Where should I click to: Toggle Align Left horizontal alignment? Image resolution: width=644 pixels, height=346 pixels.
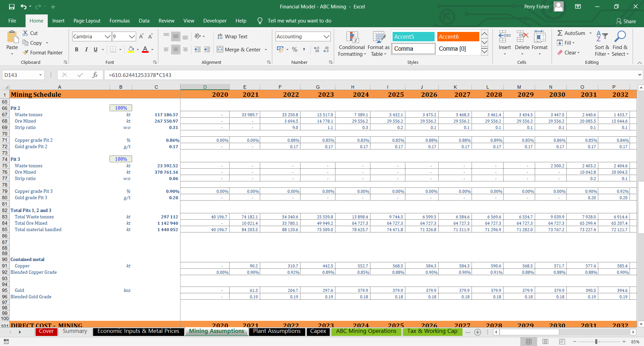[x=166, y=49]
